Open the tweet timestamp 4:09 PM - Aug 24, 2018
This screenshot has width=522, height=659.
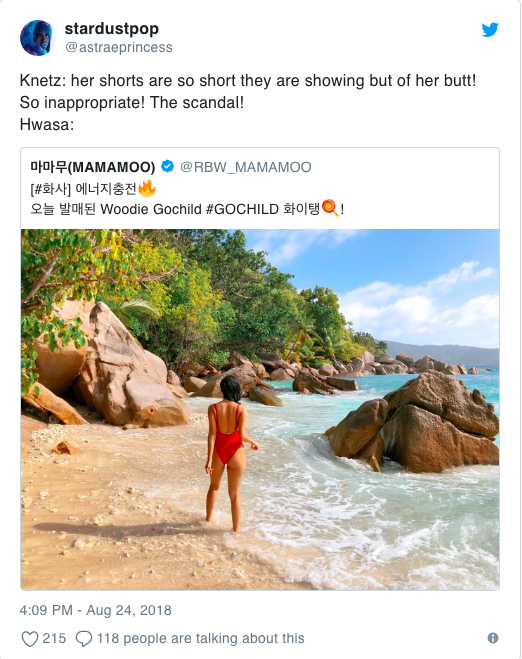point(95,610)
